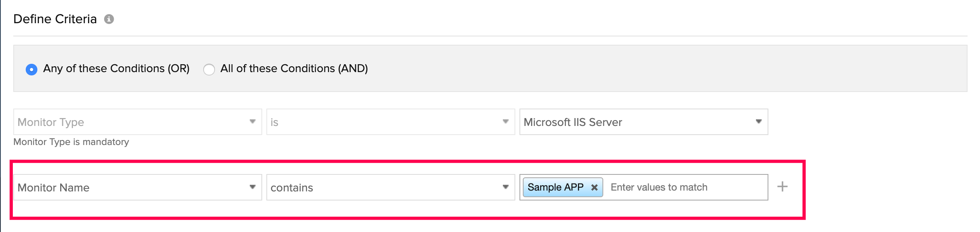Click the arrow on the contains dropdown
980x232 pixels.
(x=505, y=187)
